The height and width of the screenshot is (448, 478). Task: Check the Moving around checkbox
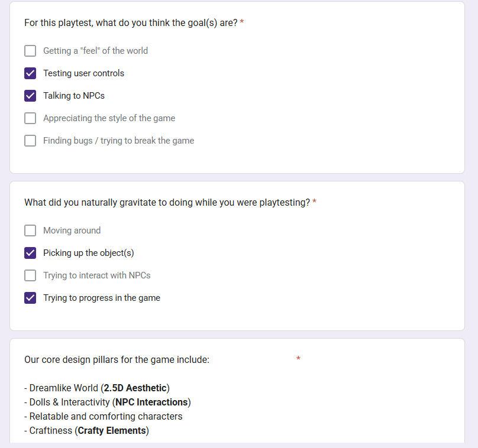click(x=30, y=231)
